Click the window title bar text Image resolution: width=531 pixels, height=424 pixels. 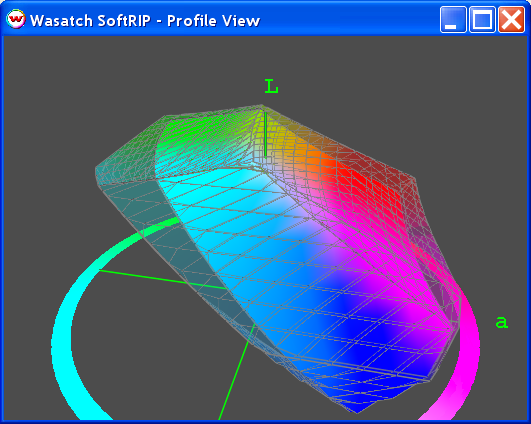[x=145, y=21]
